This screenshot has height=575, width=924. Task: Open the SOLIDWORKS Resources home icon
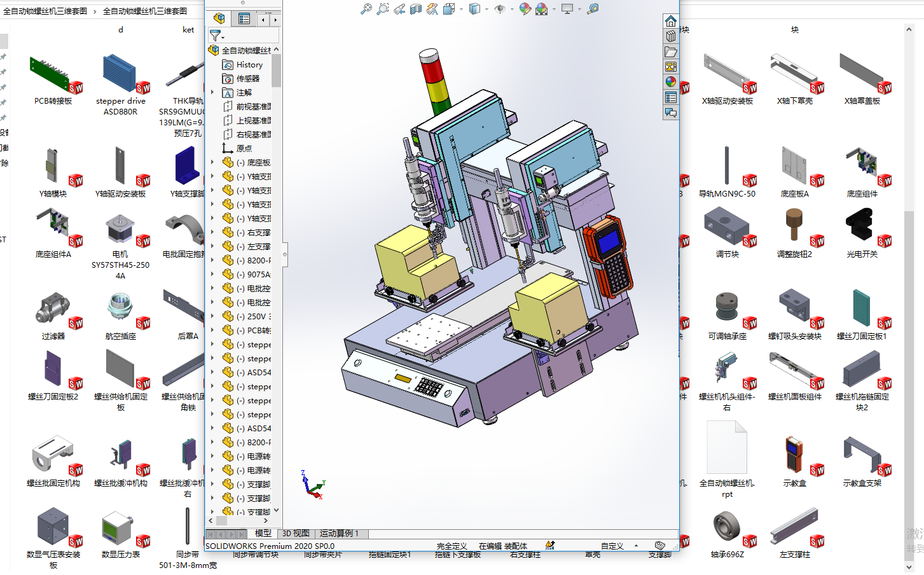[671, 21]
